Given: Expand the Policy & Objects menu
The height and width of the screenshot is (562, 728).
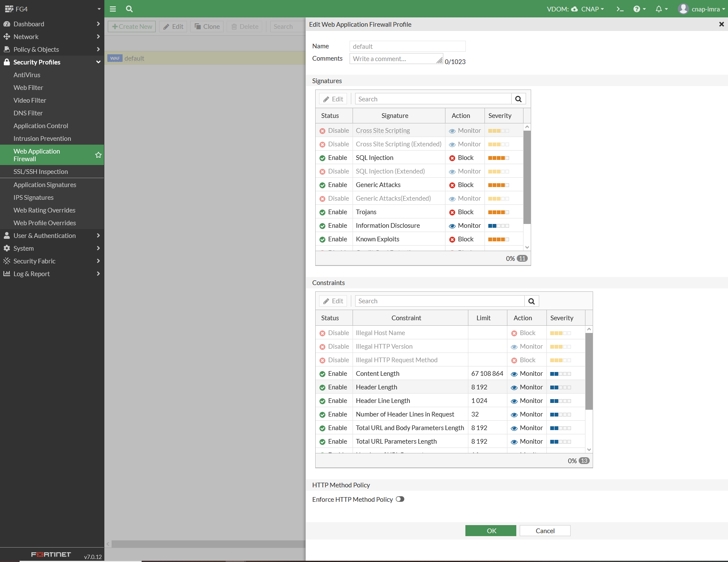Looking at the screenshot, I should tap(52, 50).
